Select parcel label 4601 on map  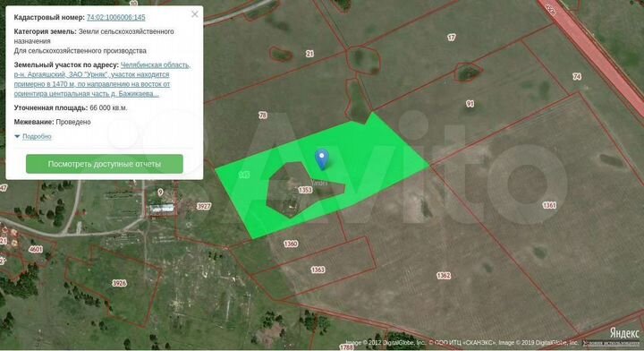click(x=36, y=249)
